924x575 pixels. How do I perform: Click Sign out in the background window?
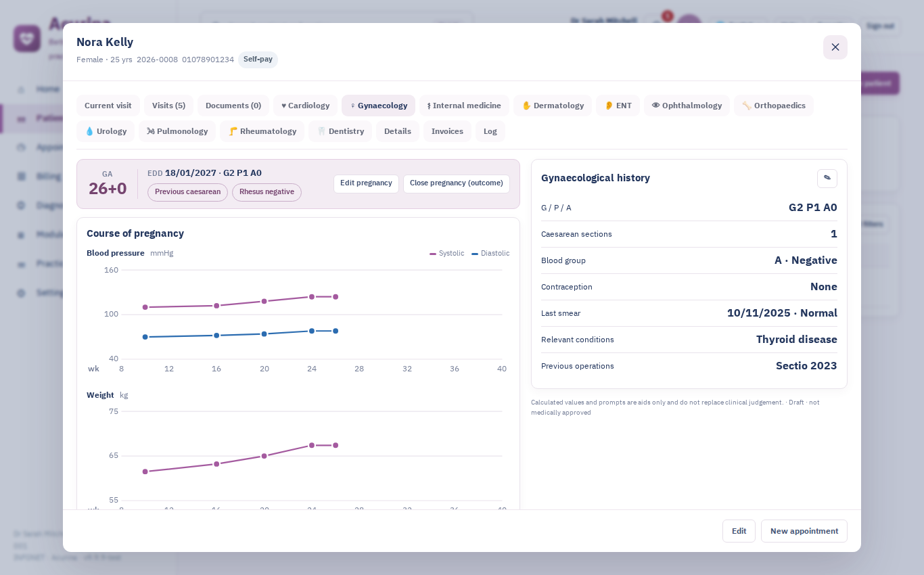(x=880, y=26)
